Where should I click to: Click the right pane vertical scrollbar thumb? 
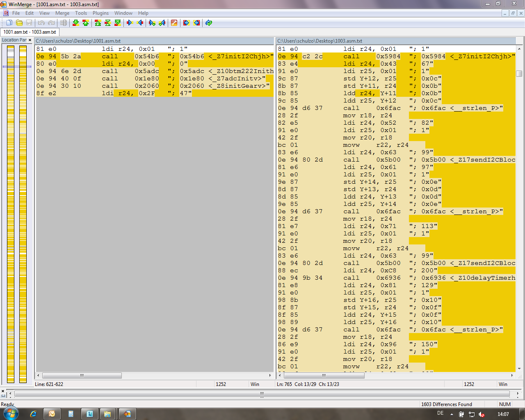tap(519, 73)
